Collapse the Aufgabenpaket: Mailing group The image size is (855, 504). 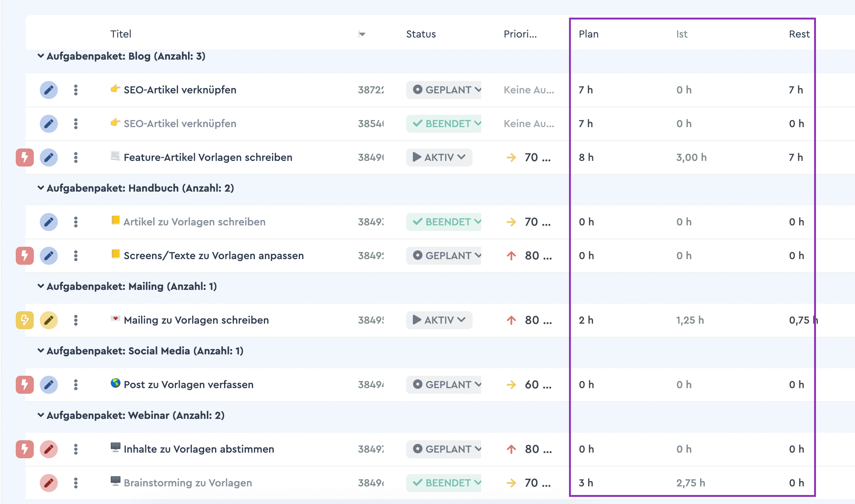point(41,286)
